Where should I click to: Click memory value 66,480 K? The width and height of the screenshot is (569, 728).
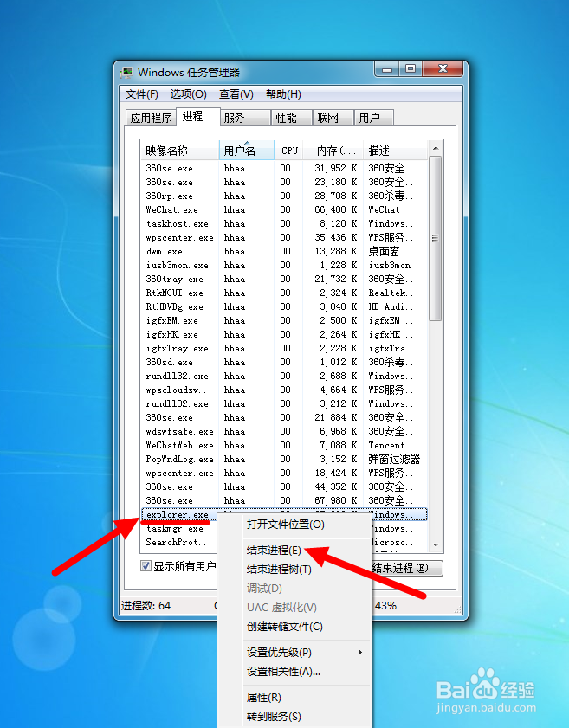click(335, 209)
